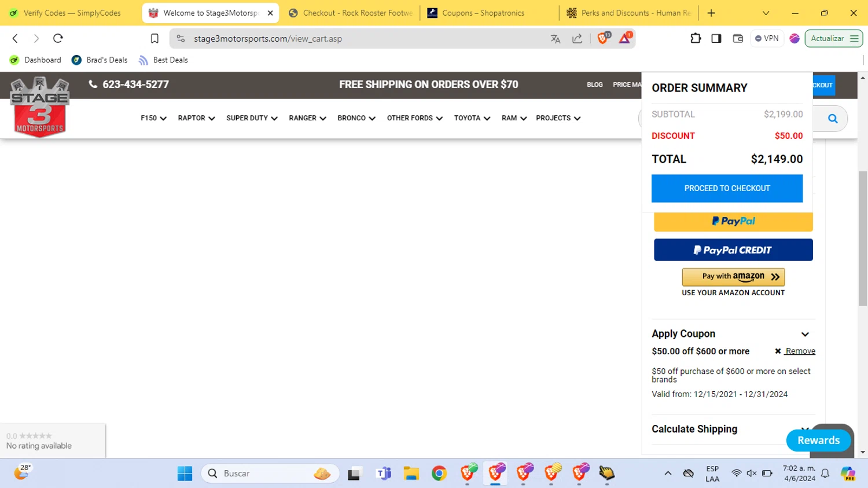
Task: Collapse the Apply Coupon section chevron
Action: [x=805, y=334]
